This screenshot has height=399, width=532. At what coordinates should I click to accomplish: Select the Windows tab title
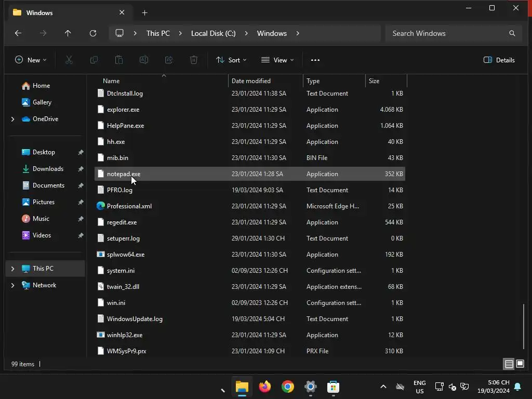[39, 12]
